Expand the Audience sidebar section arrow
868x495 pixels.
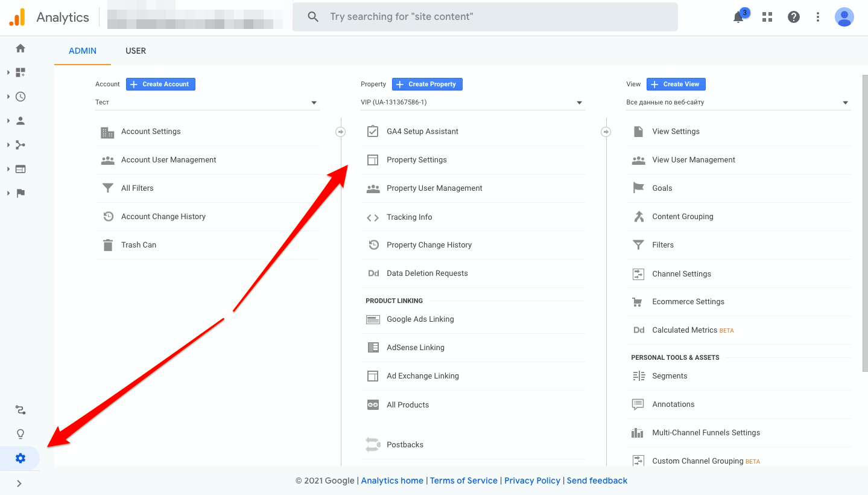pos(8,121)
